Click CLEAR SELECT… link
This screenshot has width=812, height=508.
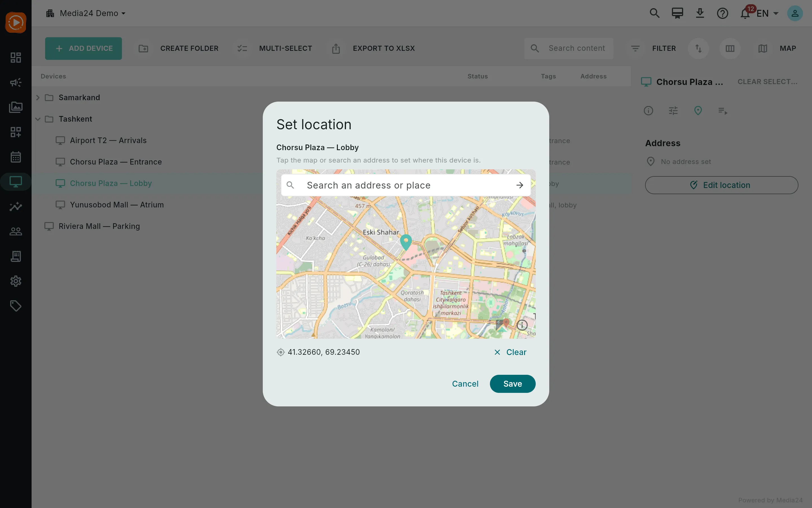coord(767,82)
